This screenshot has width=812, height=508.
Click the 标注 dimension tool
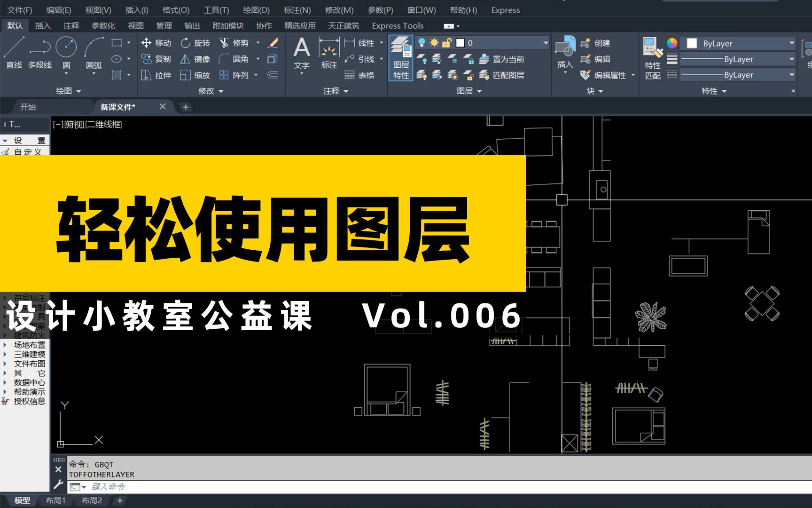pyautogui.click(x=329, y=53)
